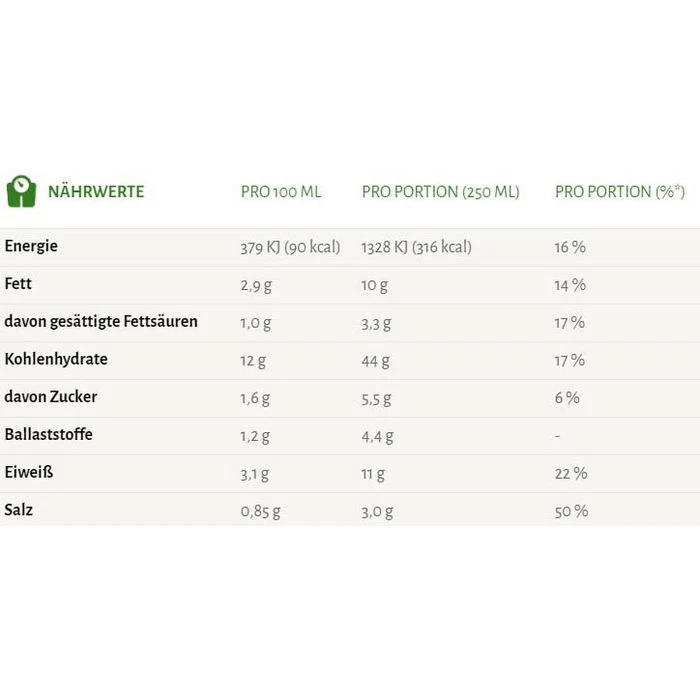Select the davon gesättigte Fettsäuren row
This screenshot has height=700, width=700.
101,322
